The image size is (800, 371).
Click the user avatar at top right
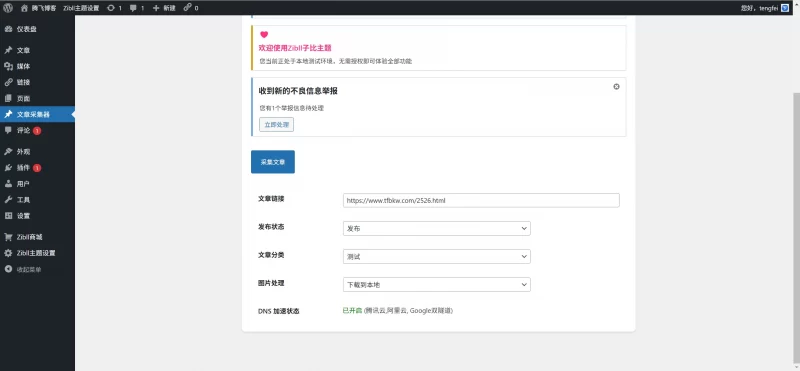785,8
